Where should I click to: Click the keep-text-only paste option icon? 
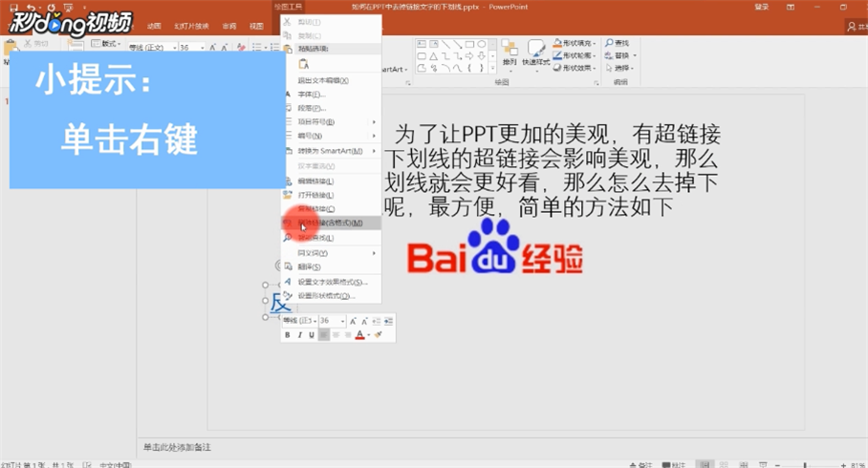click(304, 64)
